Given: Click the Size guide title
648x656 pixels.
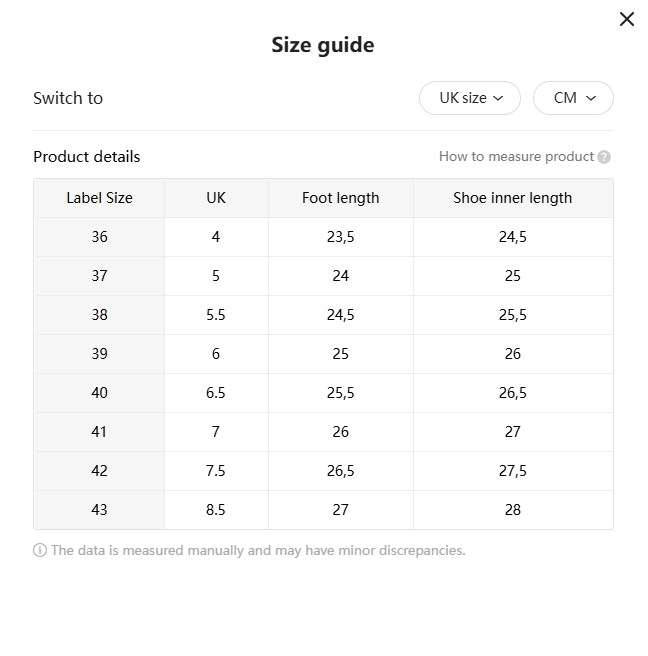Looking at the screenshot, I should [x=323, y=45].
